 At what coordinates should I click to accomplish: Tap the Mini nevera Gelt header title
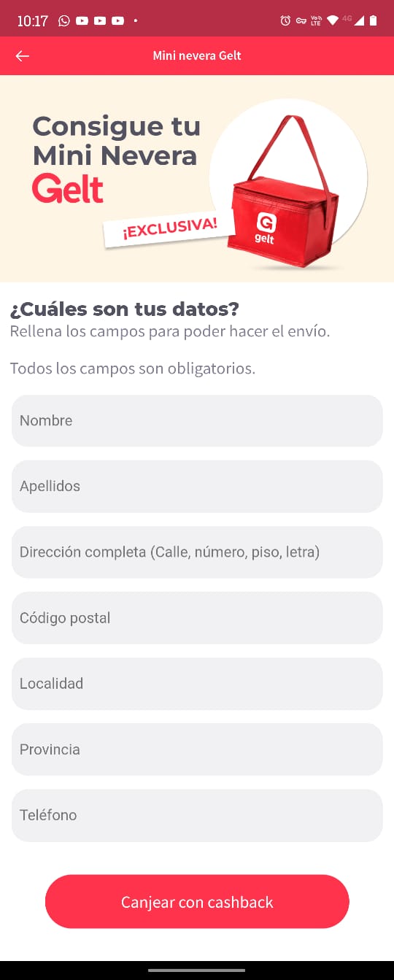click(197, 55)
